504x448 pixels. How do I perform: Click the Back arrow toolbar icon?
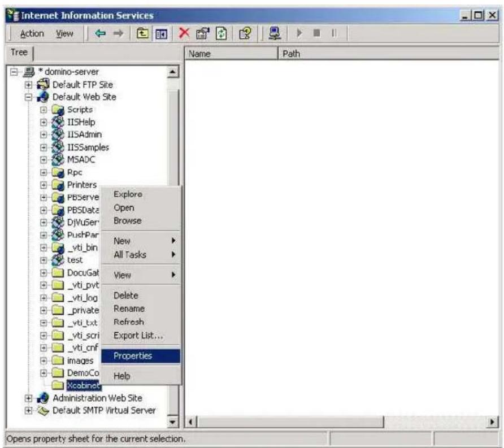[x=100, y=33]
